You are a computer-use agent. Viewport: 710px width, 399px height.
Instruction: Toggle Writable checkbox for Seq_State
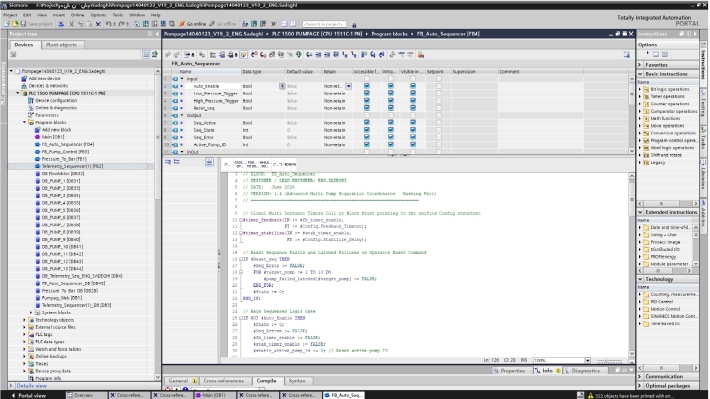click(x=390, y=130)
